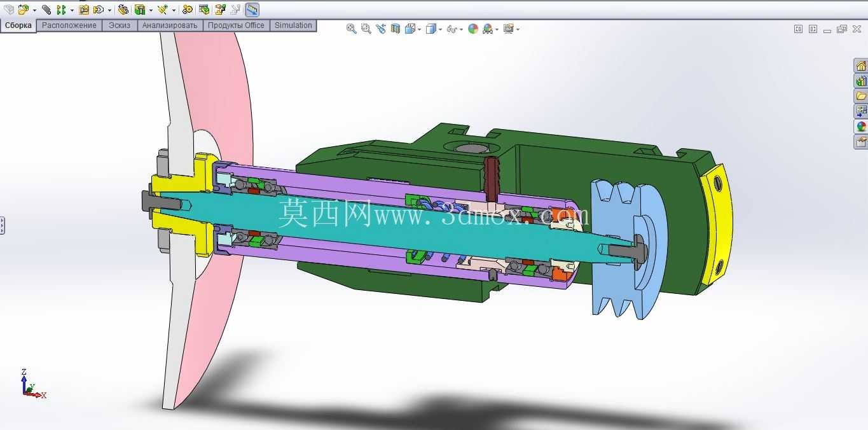Toggle the highlighted Instant3D toolbar button
The height and width of the screenshot is (430, 868).
252,10
